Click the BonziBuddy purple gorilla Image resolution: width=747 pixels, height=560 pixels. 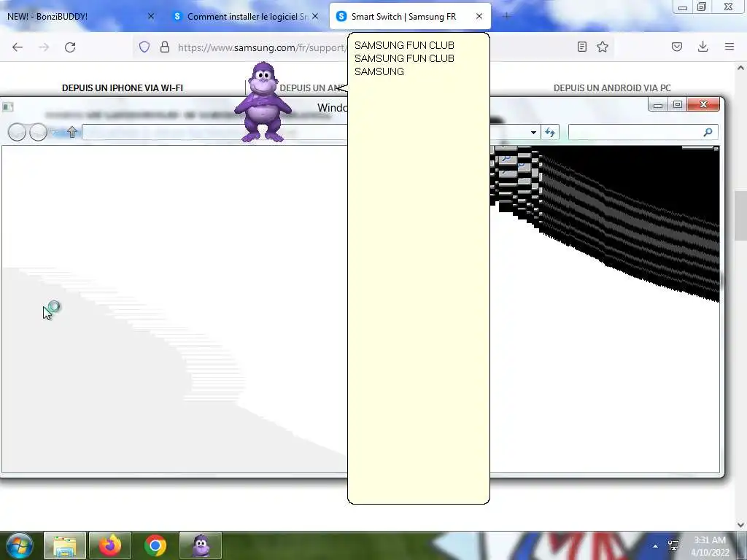263,102
